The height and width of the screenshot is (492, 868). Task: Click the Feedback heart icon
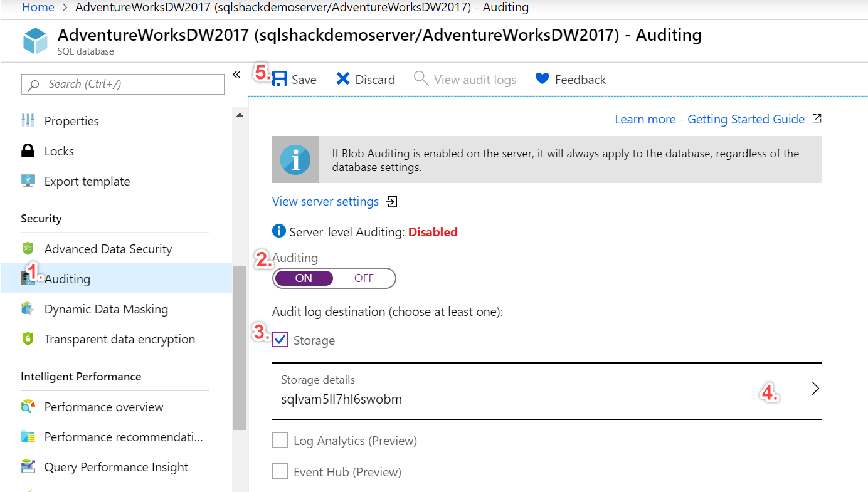pyautogui.click(x=542, y=78)
